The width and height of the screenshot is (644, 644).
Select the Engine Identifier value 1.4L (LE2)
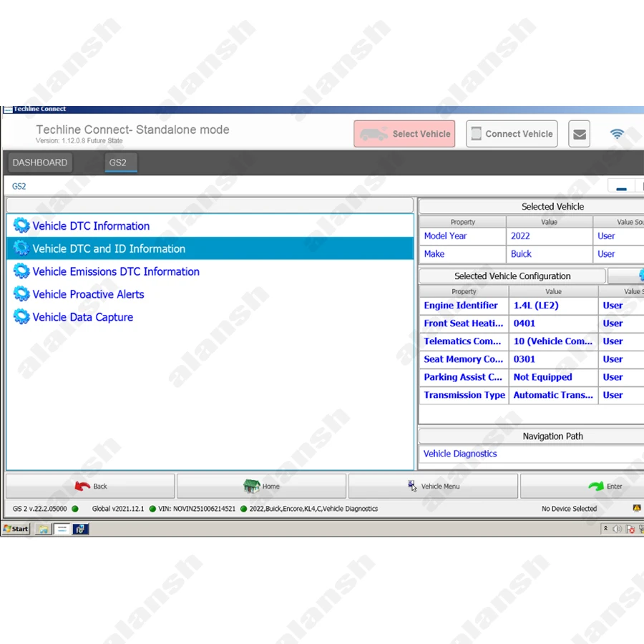[536, 306]
